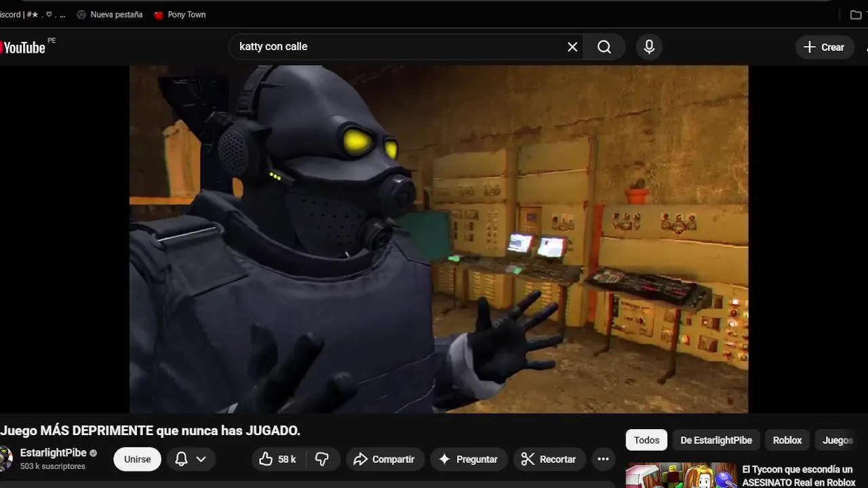Clear the search text with X icon

572,47
